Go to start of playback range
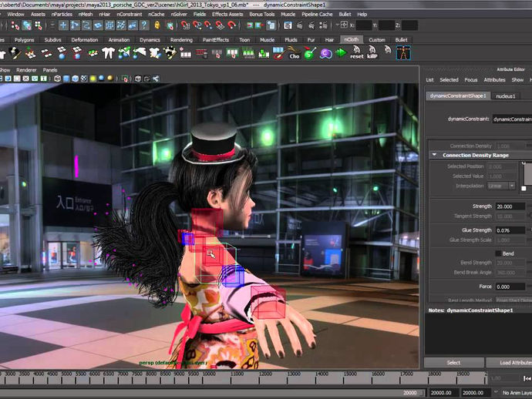The width and height of the screenshot is (532, 399). click(527, 378)
